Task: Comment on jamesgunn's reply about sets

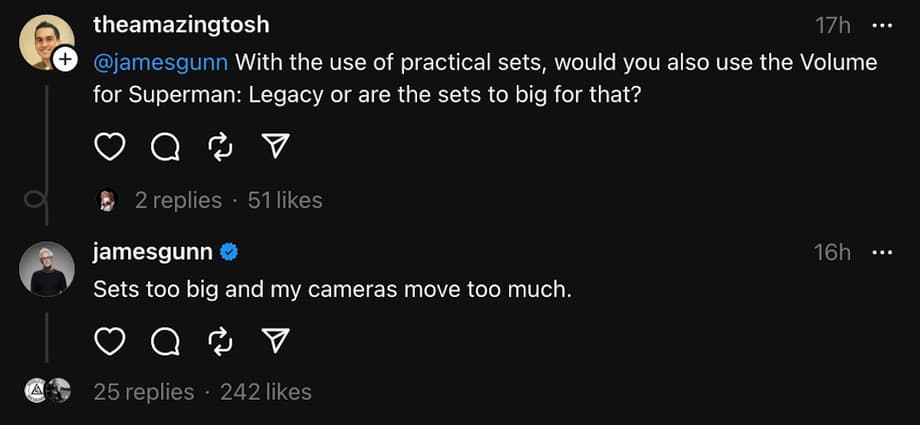Action: point(164,342)
